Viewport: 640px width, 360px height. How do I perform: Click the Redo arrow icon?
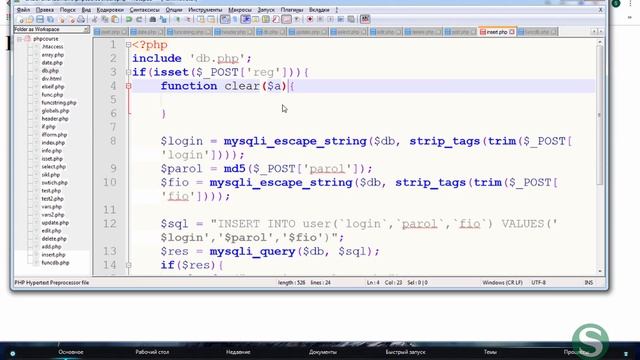click(139, 19)
